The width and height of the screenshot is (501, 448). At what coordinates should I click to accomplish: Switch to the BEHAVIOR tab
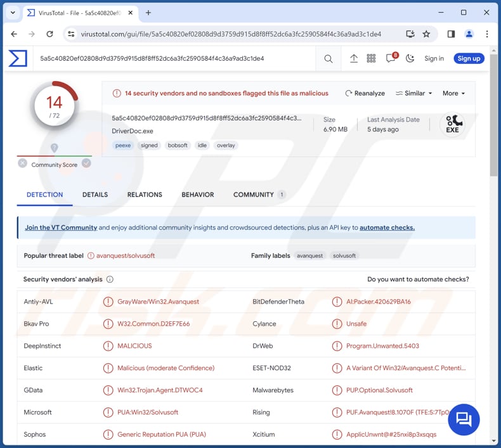pos(198,195)
